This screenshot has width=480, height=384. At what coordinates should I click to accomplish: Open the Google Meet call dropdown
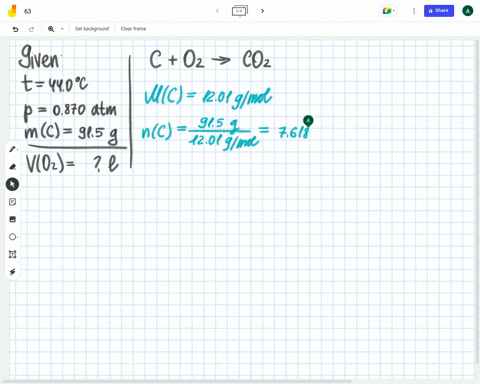[x=389, y=11]
